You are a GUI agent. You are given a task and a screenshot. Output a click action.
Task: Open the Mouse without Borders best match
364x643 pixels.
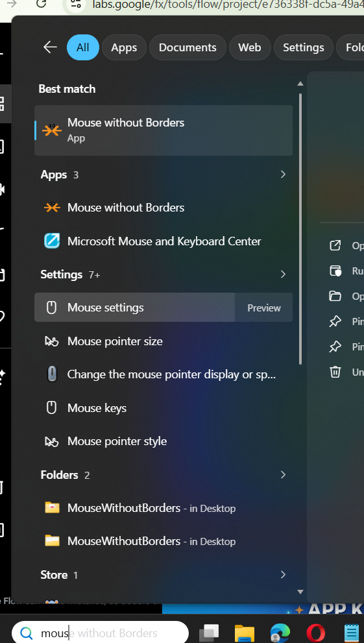pyautogui.click(x=164, y=130)
